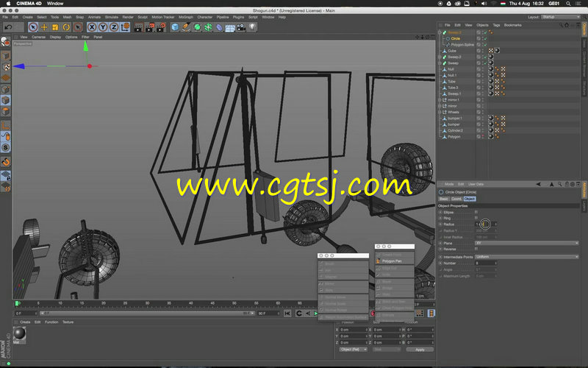The image size is (588, 368).
Task: Open the Floor environment icon
Action: (x=230, y=27)
